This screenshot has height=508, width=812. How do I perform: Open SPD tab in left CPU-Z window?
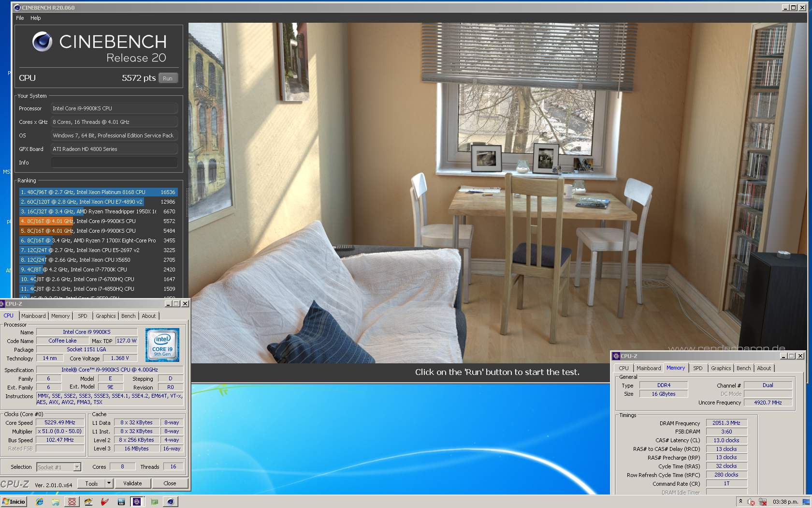click(x=83, y=316)
